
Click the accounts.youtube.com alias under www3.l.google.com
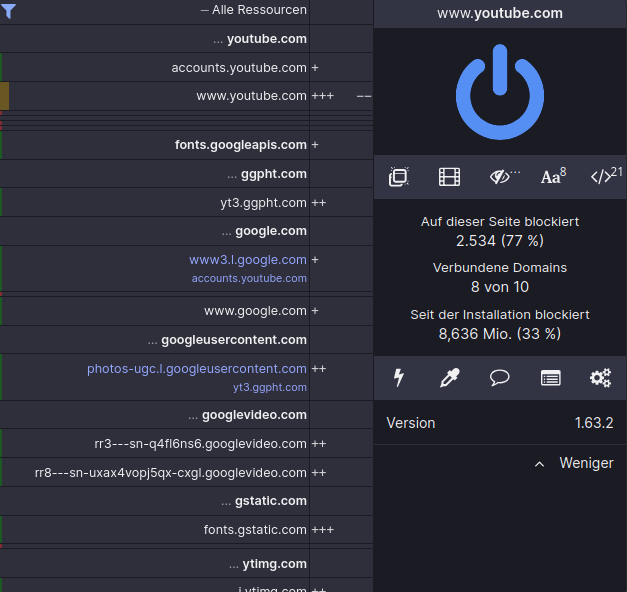pyautogui.click(x=249, y=278)
